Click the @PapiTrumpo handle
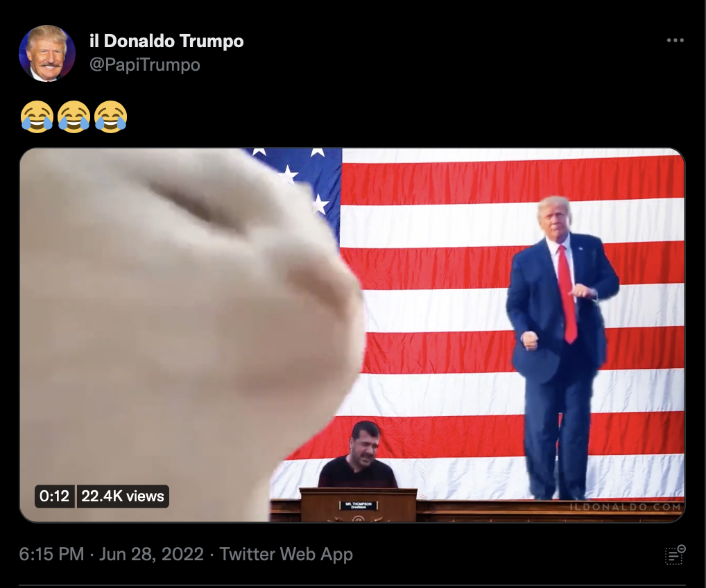This screenshot has height=588, width=706. (144, 65)
